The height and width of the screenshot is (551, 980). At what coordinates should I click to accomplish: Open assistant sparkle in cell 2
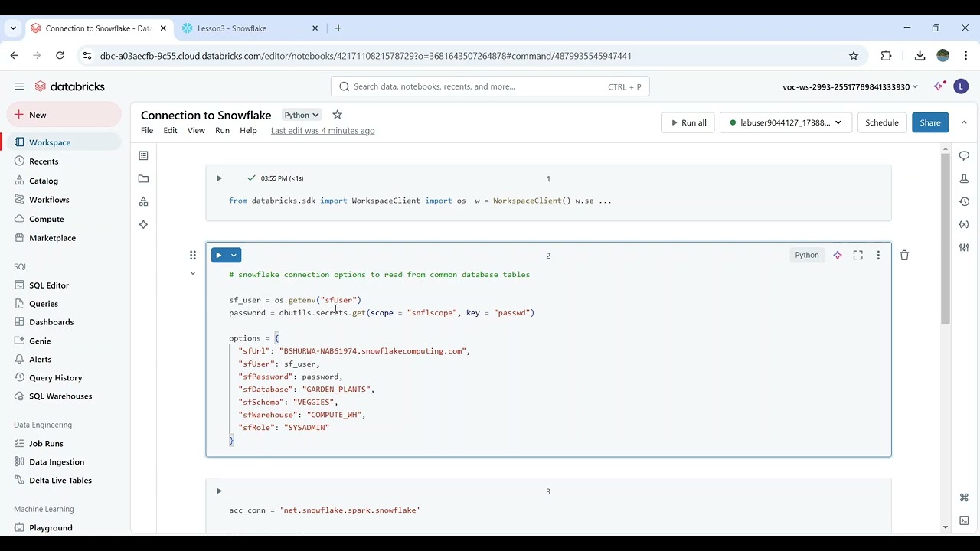point(838,255)
